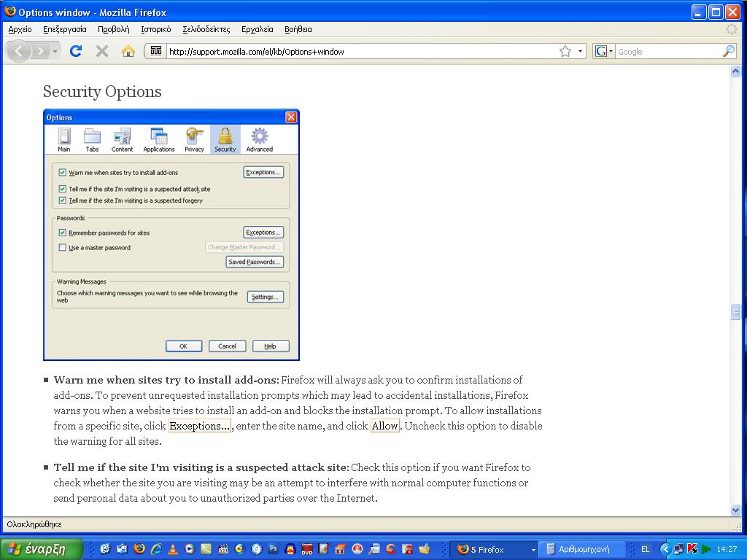Launch Photoshop from the quick launch bar
The width and height of the screenshot is (747, 560).
point(273,548)
